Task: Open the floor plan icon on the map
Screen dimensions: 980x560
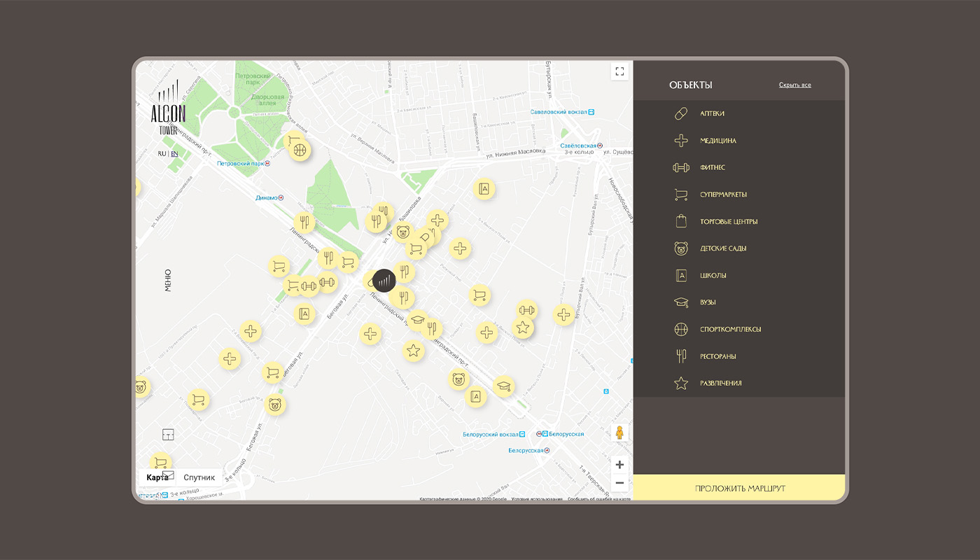Action: click(x=168, y=435)
